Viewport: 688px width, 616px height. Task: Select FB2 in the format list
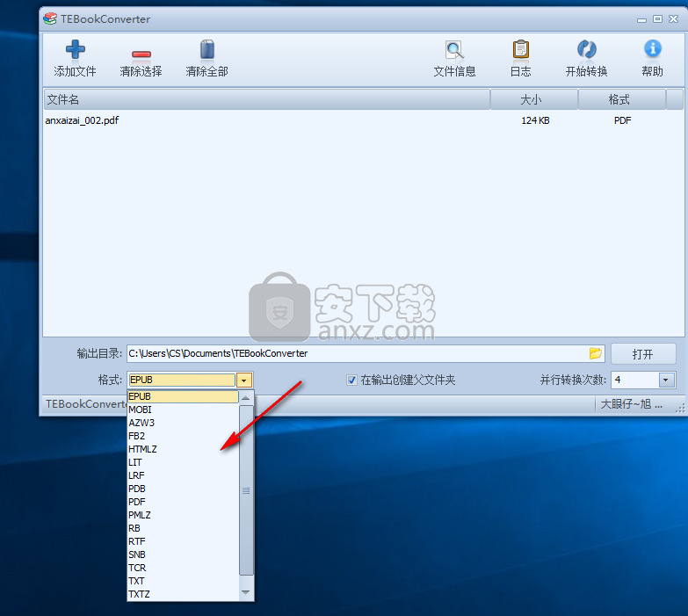point(183,436)
